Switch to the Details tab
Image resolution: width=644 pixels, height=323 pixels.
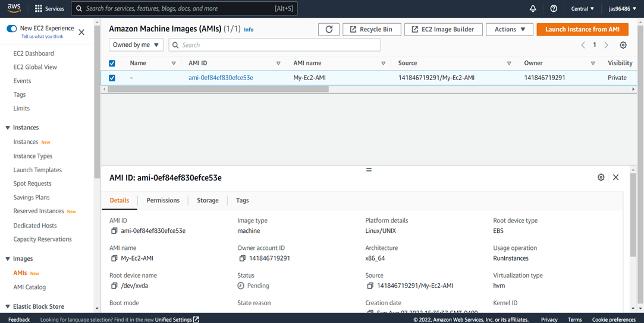pyautogui.click(x=120, y=201)
